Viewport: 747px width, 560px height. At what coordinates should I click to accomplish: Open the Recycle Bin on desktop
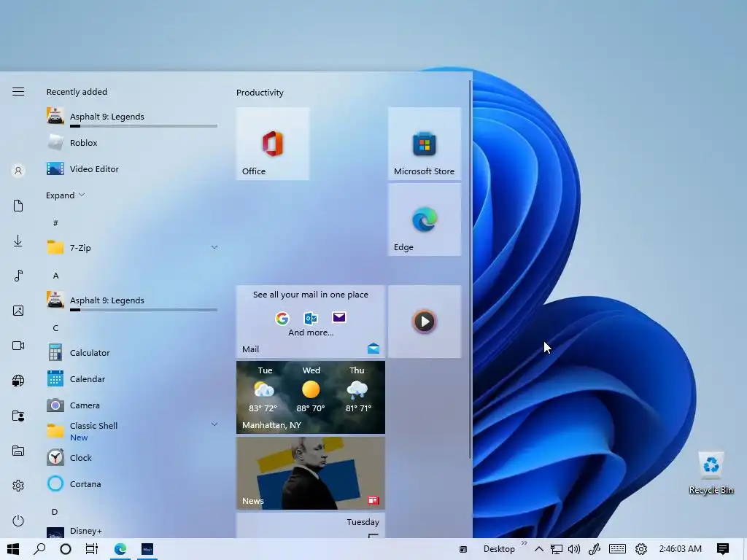tap(711, 472)
